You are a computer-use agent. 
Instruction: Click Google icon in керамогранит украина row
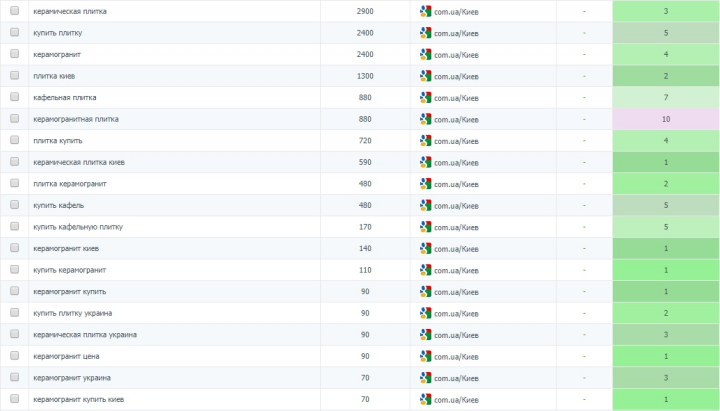point(425,378)
